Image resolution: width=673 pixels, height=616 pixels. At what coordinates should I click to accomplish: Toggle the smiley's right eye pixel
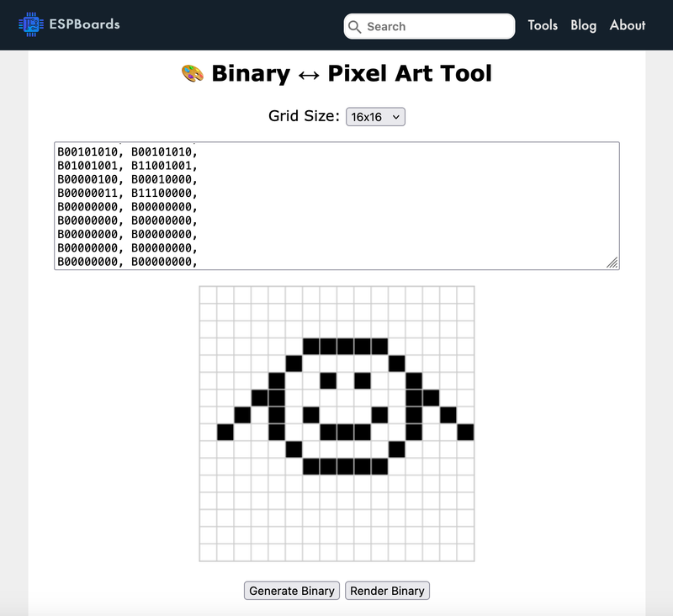363,380
